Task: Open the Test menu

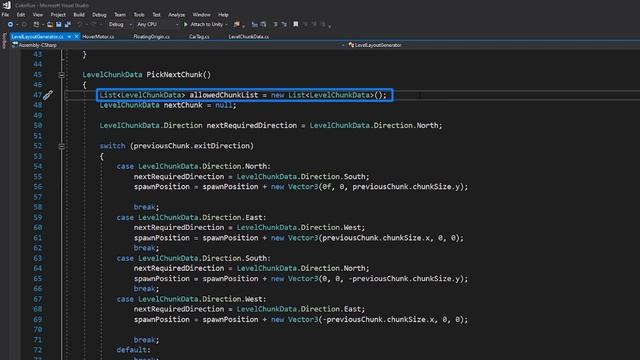Action: (x=156, y=15)
